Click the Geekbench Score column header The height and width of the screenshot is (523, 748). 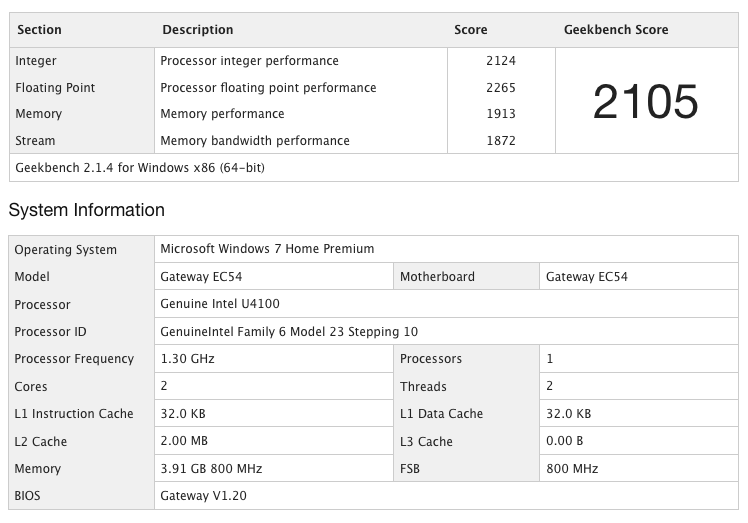click(x=616, y=30)
